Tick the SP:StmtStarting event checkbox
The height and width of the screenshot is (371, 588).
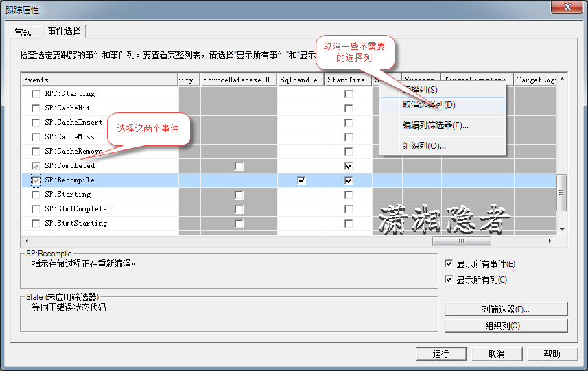click(36, 224)
